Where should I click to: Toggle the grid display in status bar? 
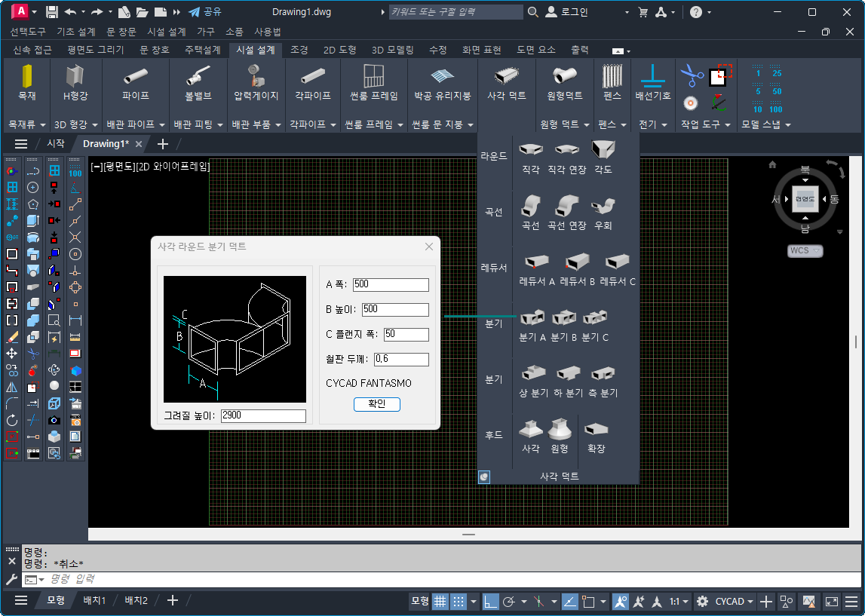coord(440,601)
